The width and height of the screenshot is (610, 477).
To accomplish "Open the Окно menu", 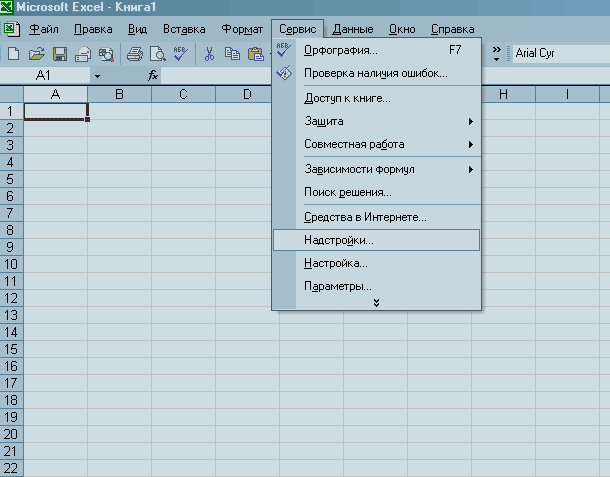I will click(402, 29).
